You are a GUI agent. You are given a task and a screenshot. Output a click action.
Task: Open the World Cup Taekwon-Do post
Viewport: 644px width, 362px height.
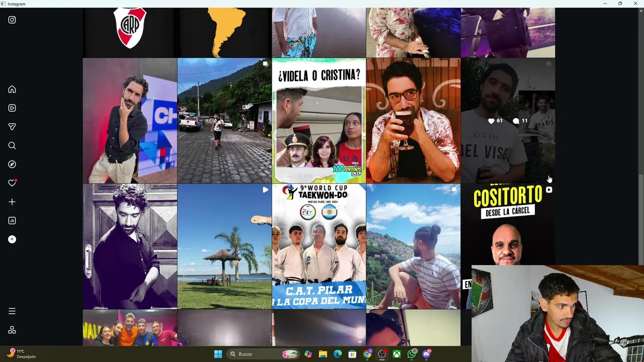[x=319, y=246]
